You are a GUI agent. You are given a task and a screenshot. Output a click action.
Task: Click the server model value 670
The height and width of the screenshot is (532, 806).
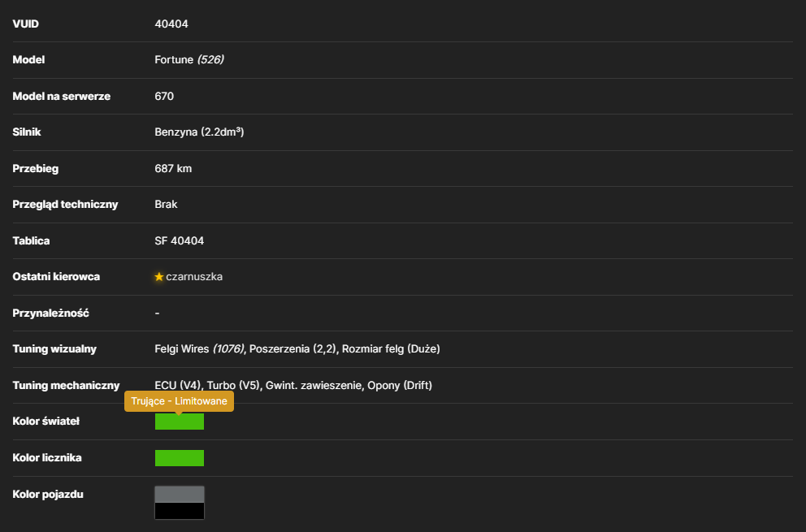point(164,96)
